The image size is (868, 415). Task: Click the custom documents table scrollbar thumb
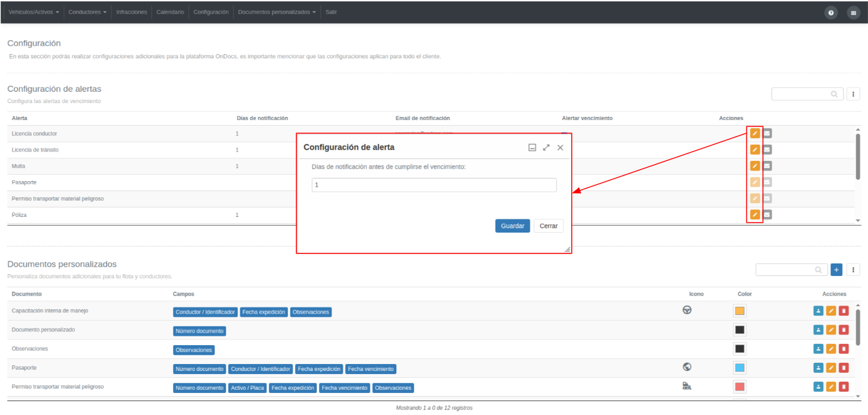(x=858, y=327)
